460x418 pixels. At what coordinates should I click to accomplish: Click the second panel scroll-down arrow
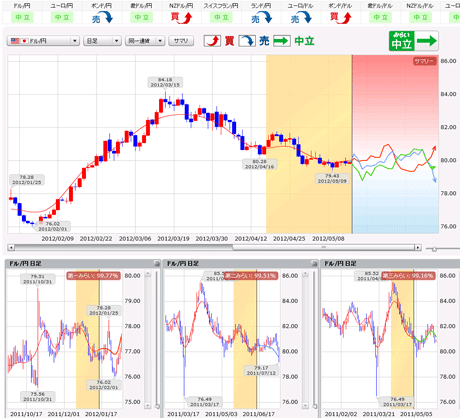(305, 406)
